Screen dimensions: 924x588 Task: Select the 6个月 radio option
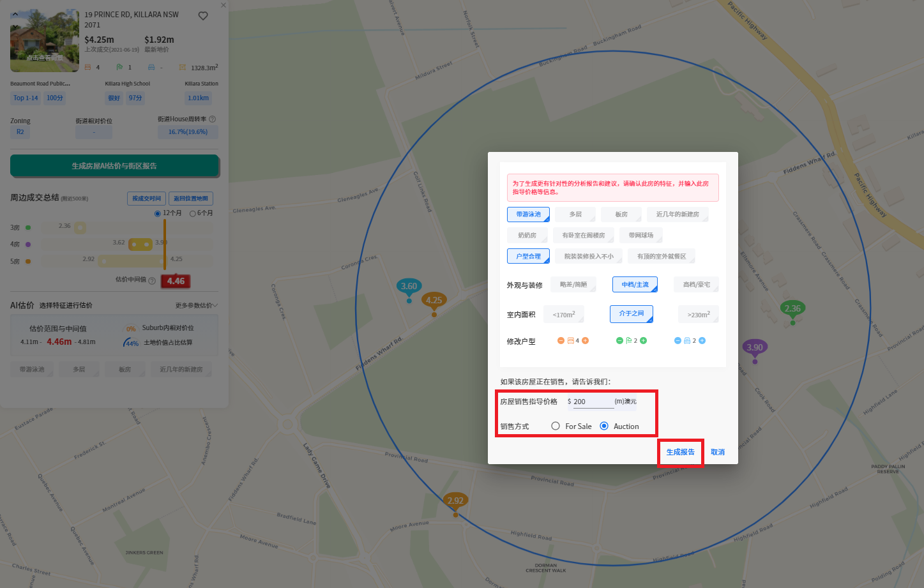click(193, 213)
